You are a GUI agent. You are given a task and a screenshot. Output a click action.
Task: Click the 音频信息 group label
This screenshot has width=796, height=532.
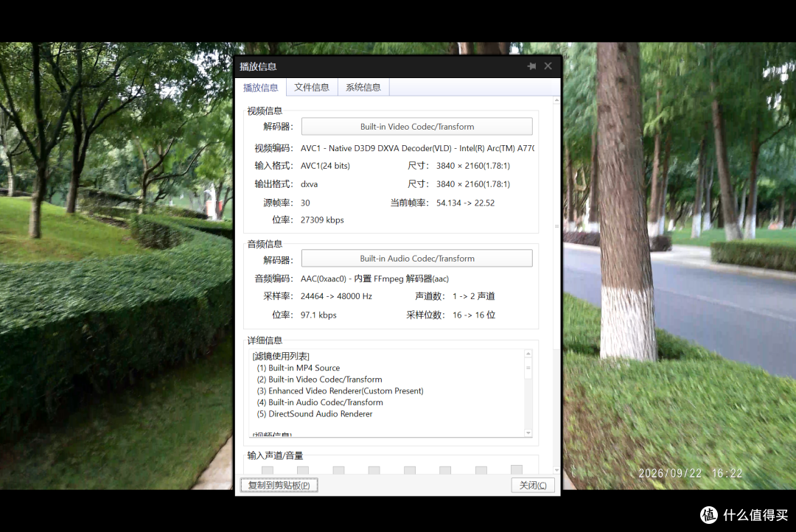coord(265,244)
